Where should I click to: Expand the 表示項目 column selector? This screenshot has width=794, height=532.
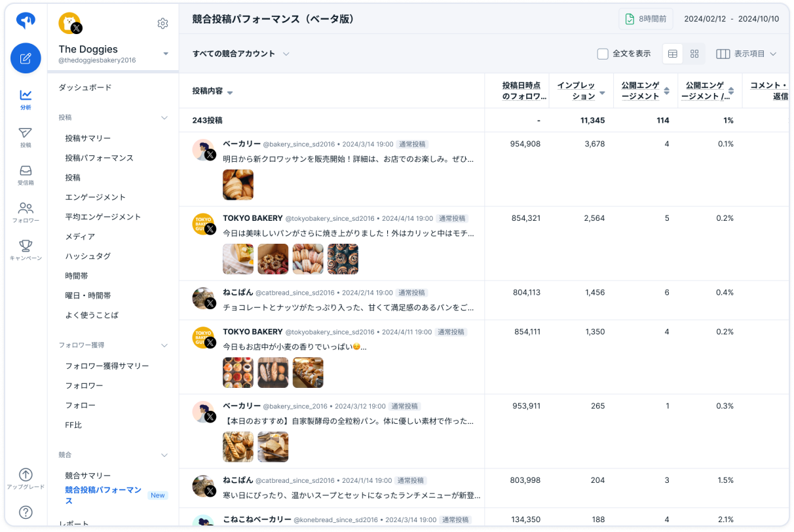746,54
